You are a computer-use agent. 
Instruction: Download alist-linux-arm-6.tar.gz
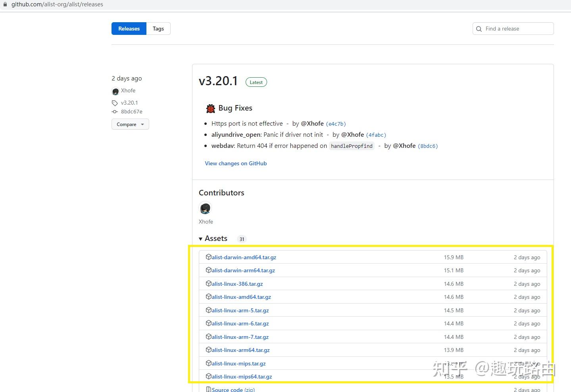point(240,323)
